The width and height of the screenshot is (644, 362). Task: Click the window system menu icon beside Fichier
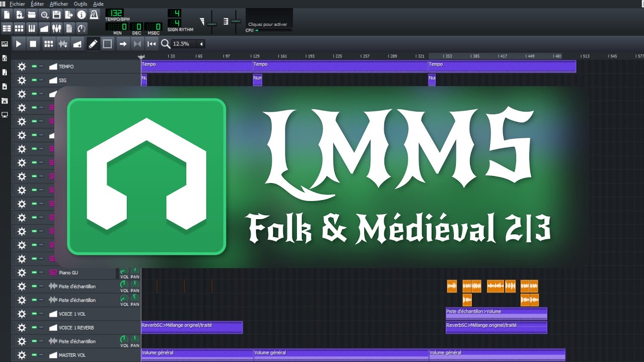point(3,4)
